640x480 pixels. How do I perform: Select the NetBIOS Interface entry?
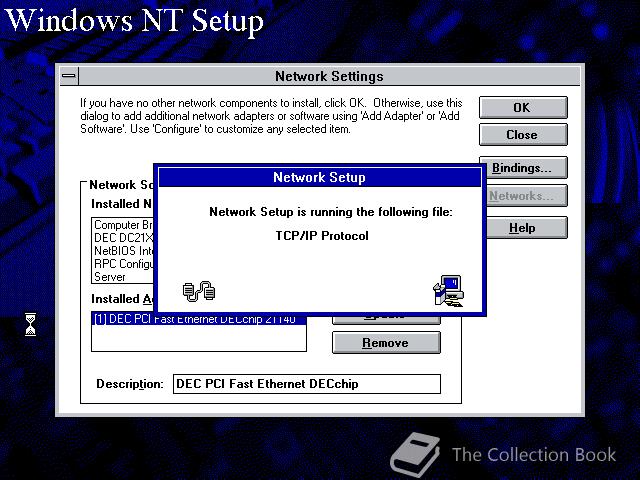click(123, 251)
